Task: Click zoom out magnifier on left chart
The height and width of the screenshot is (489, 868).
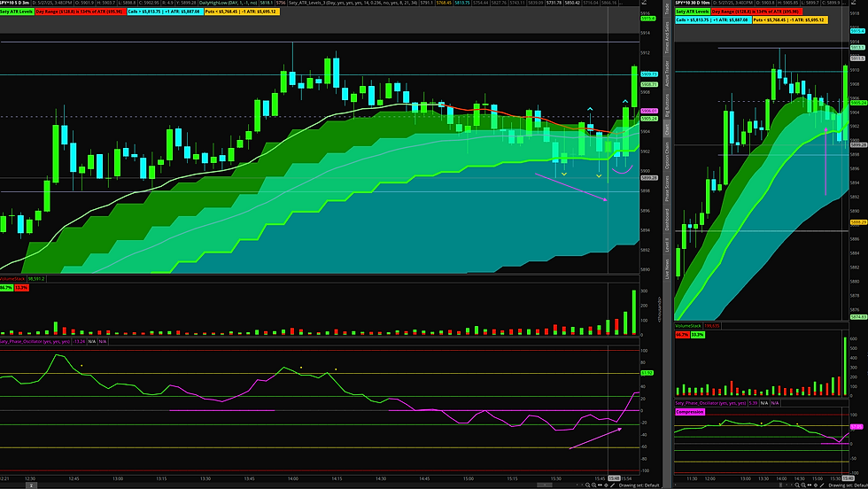Action: point(587,485)
